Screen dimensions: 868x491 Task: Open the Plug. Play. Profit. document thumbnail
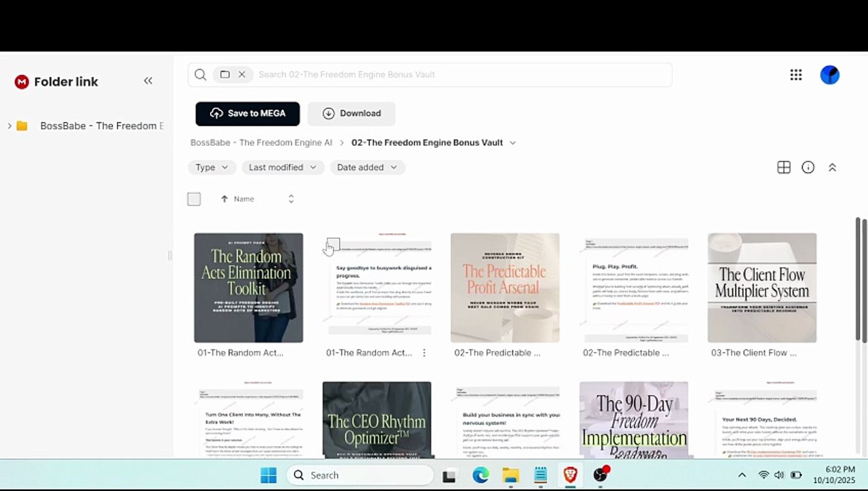coord(634,288)
